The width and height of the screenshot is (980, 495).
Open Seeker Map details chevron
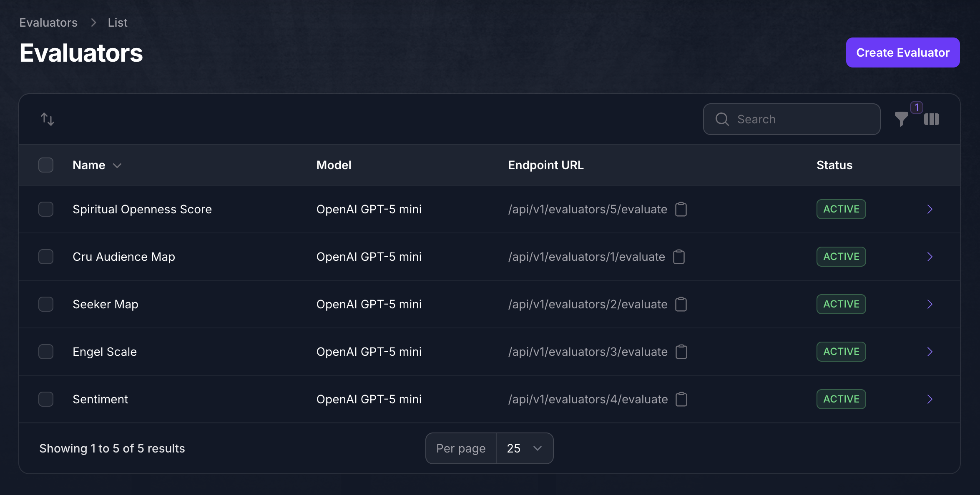[930, 304]
